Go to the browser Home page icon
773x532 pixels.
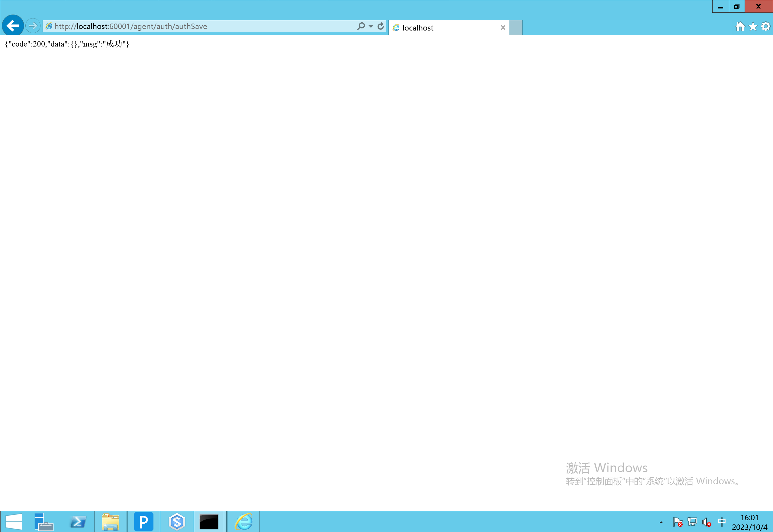click(740, 26)
